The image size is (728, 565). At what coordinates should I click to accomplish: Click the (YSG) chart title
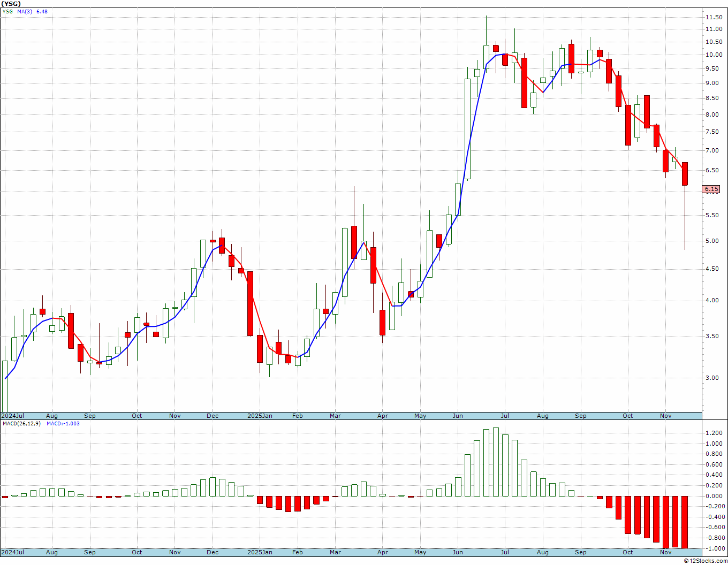[x=11, y=3]
